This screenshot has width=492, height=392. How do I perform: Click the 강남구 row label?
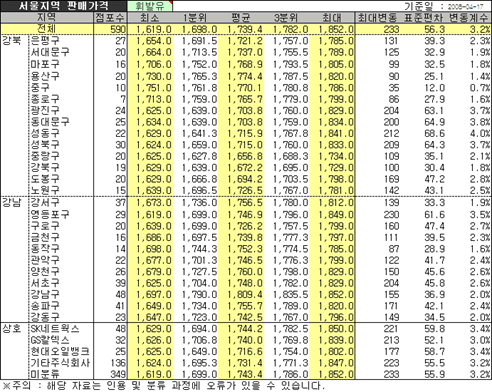[45, 294]
